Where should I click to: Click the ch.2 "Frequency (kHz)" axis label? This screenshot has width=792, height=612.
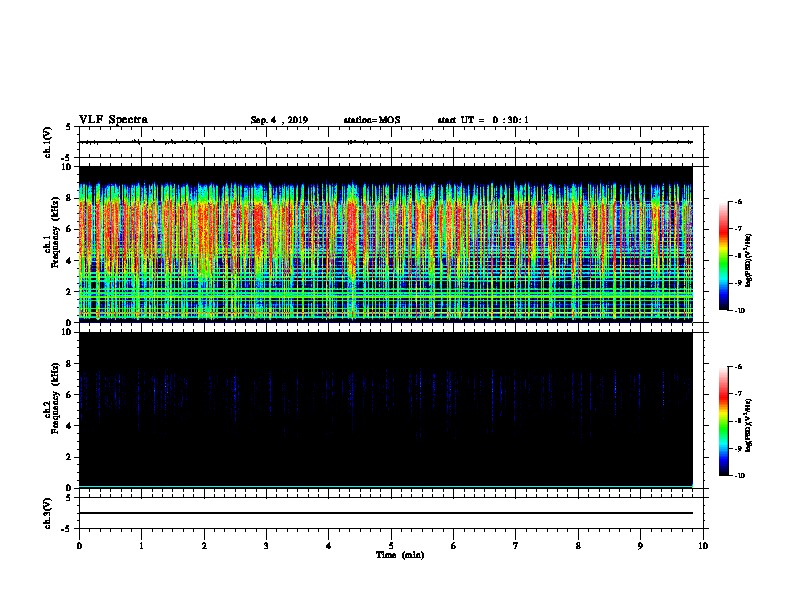(55, 397)
